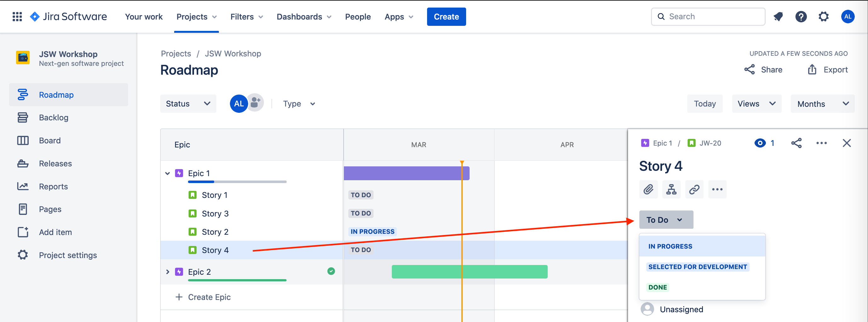
Task: Open the Backlog sidebar item
Action: pos(68,117)
